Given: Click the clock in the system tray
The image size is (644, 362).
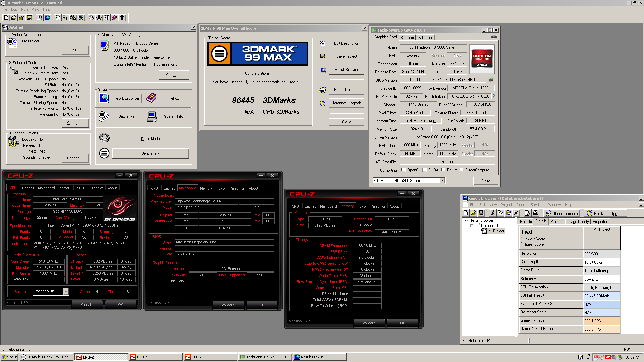Looking at the screenshot, I should pyautogui.click(x=633, y=357).
